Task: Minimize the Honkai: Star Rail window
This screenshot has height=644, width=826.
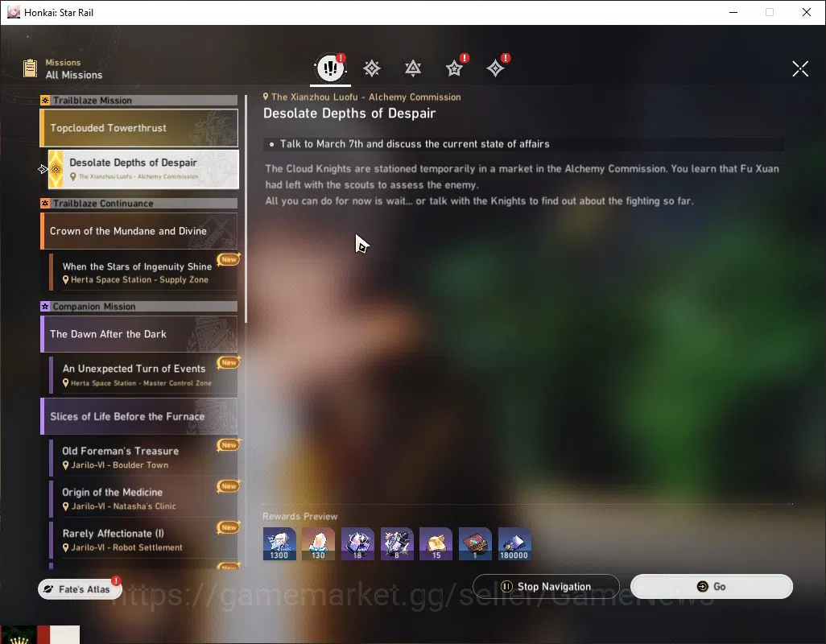Action: coord(733,12)
